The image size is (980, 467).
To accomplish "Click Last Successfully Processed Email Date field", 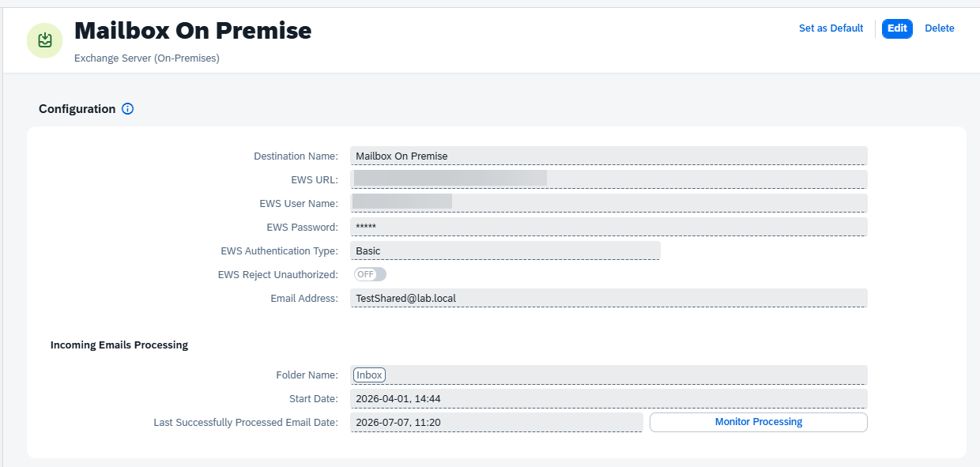I will [496, 422].
